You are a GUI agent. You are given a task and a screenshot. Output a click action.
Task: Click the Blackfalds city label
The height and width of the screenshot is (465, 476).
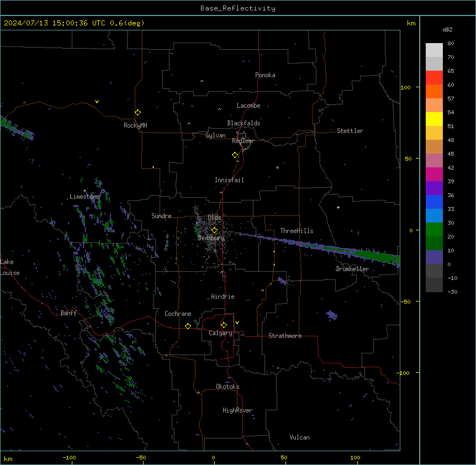[x=244, y=123]
